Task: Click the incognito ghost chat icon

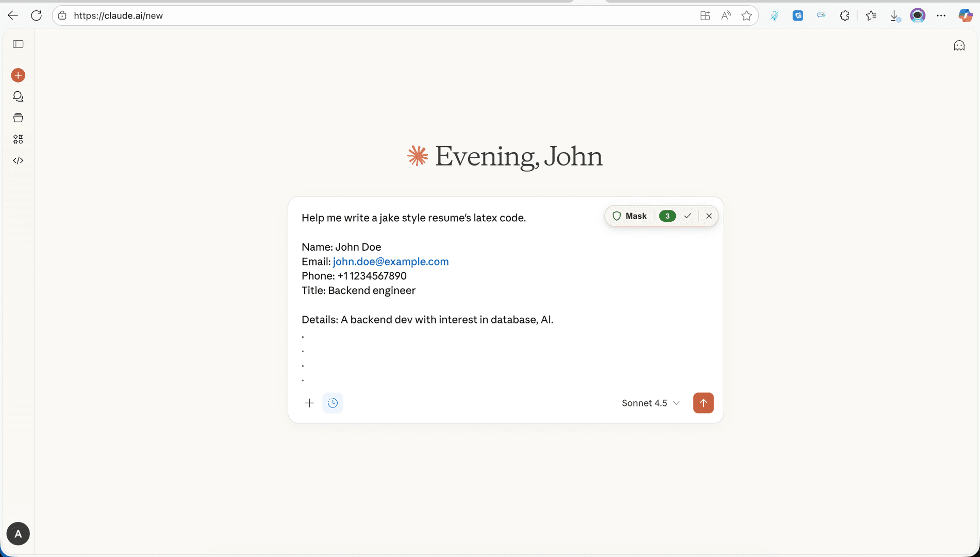Action: click(959, 46)
